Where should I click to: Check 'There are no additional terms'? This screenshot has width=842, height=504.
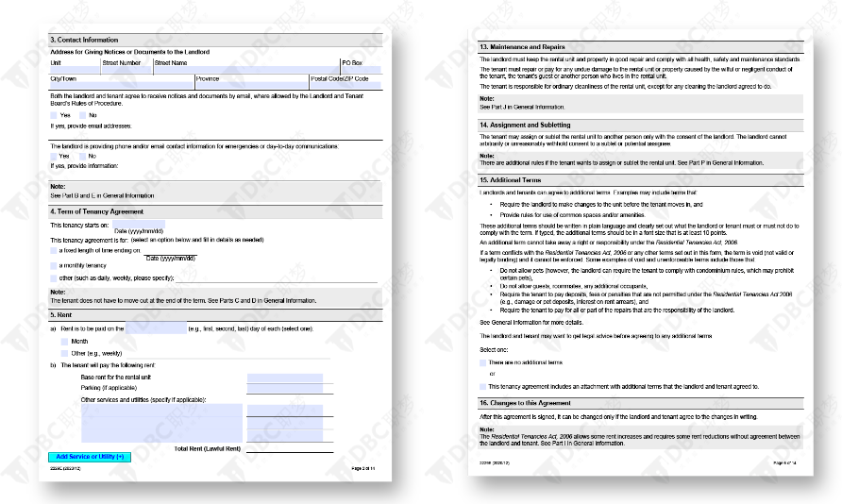click(482, 362)
